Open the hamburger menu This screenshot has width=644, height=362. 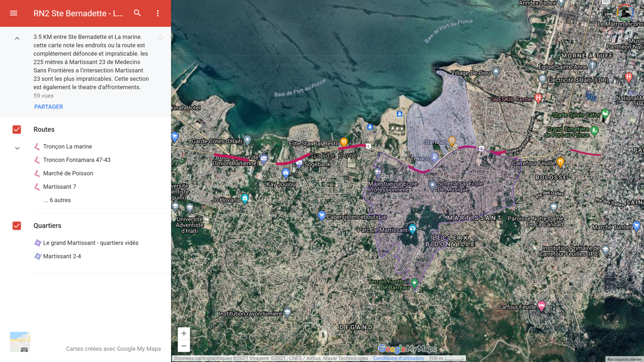pyautogui.click(x=14, y=13)
